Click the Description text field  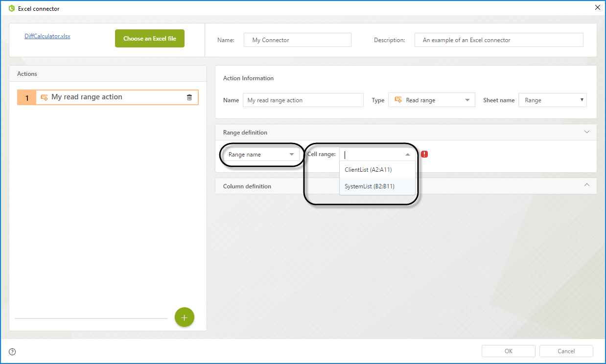(x=498, y=40)
